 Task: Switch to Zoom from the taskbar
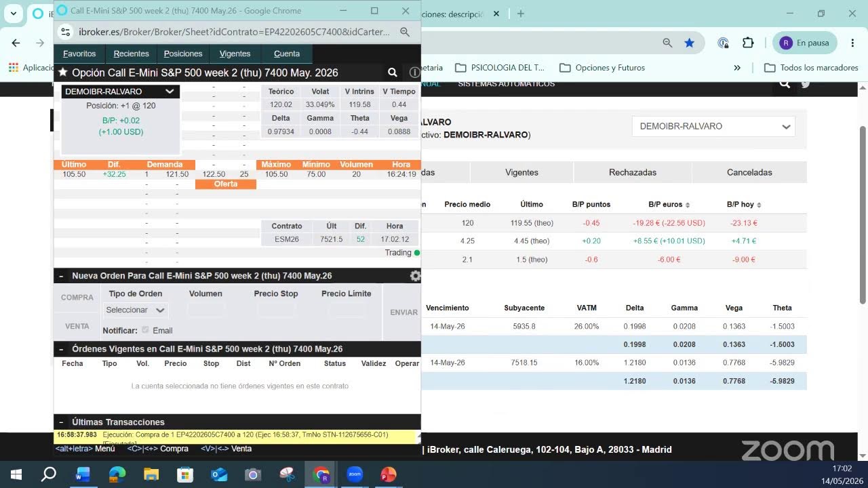[x=355, y=474]
